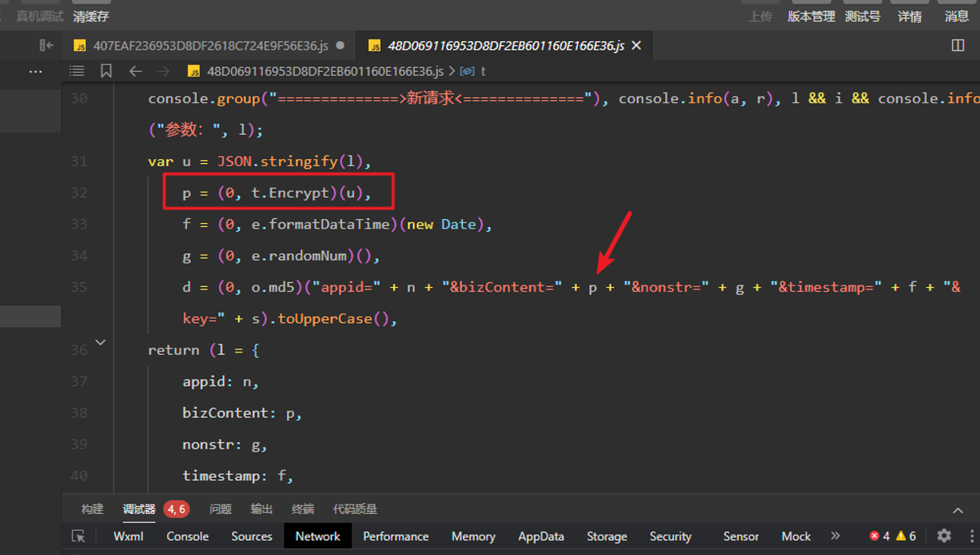Click the yellow warning count indicator 6
This screenshot has height=555, width=980.
point(906,536)
